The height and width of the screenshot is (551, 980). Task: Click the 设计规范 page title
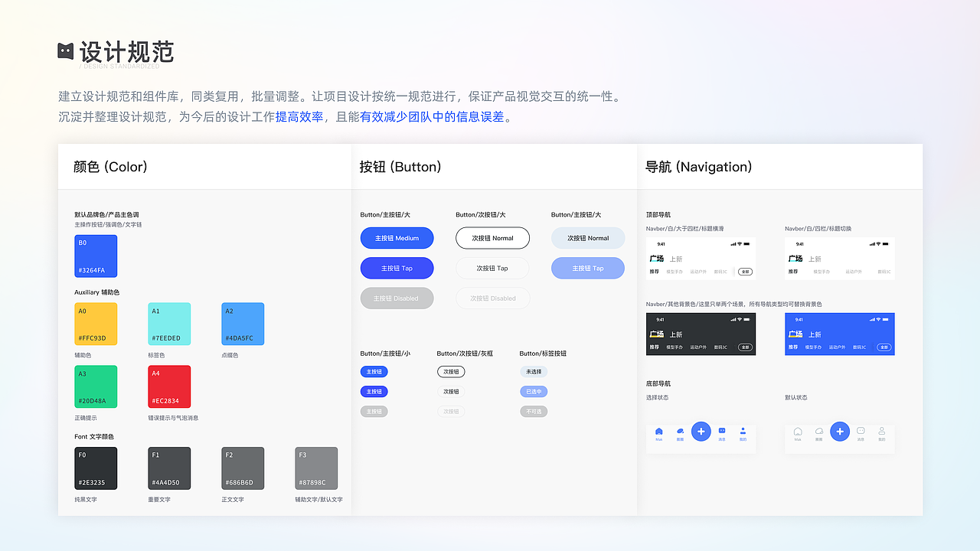coord(127,52)
